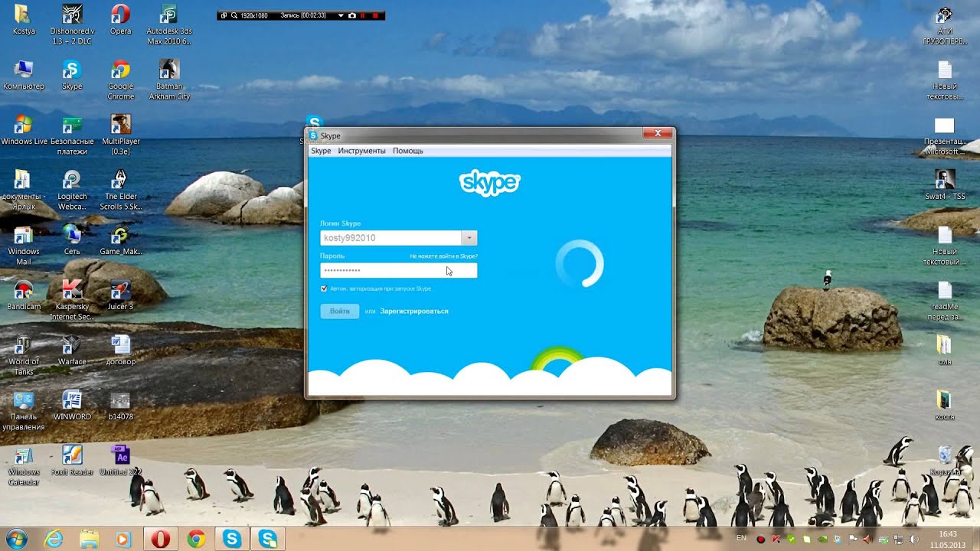Select Bandicam desktop shortcut
Viewport: 980px width, 551px height.
24,295
